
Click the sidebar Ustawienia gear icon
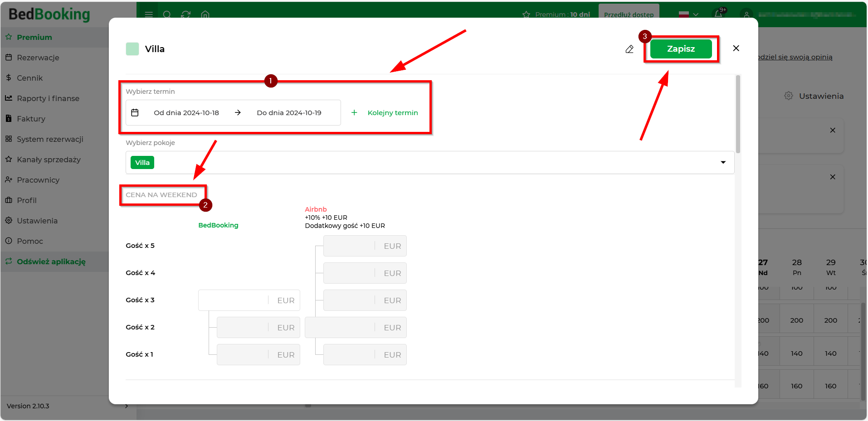click(x=9, y=220)
